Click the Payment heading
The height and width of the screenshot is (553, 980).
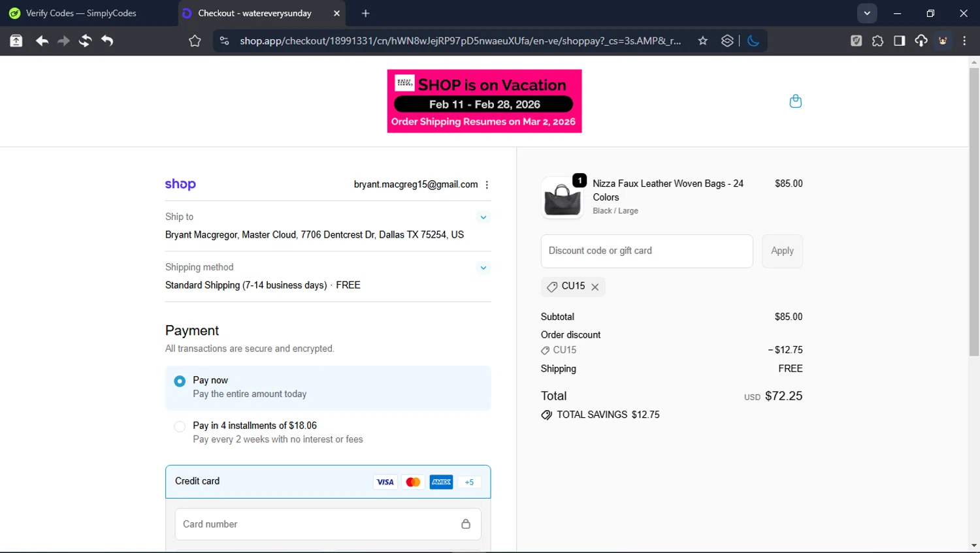(192, 330)
